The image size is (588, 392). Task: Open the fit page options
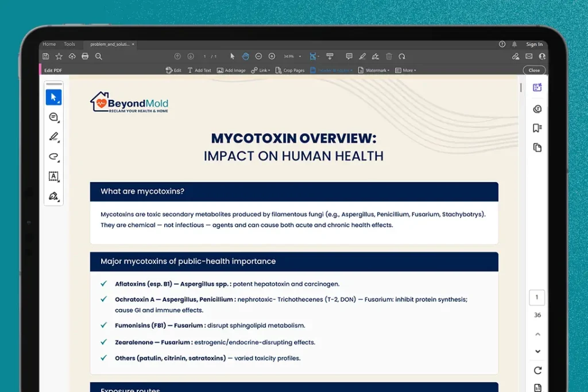pyautogui.click(x=314, y=56)
